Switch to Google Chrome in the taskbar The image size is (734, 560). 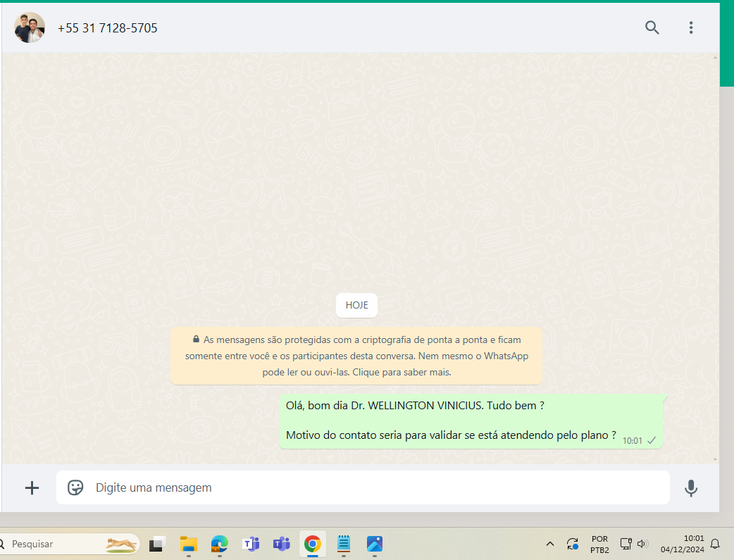click(313, 544)
